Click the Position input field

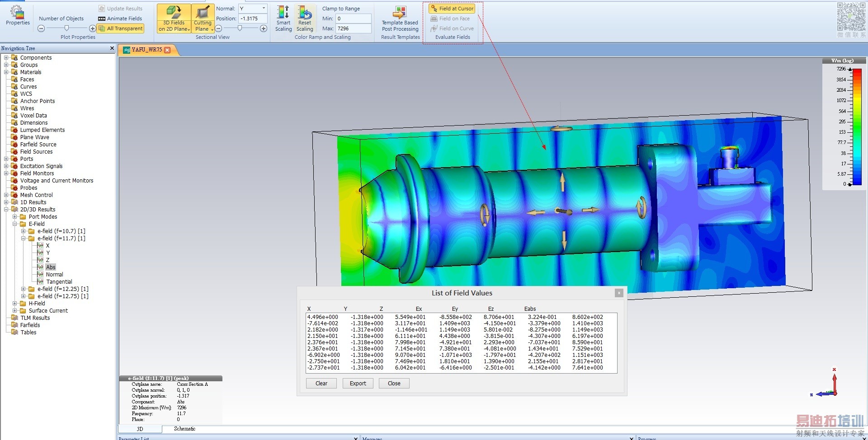click(253, 19)
